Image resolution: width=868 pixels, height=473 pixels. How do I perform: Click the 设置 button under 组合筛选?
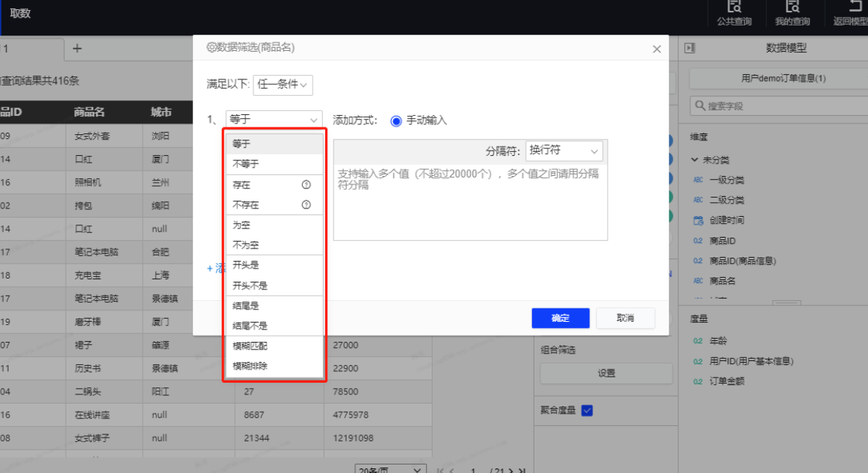(606, 373)
